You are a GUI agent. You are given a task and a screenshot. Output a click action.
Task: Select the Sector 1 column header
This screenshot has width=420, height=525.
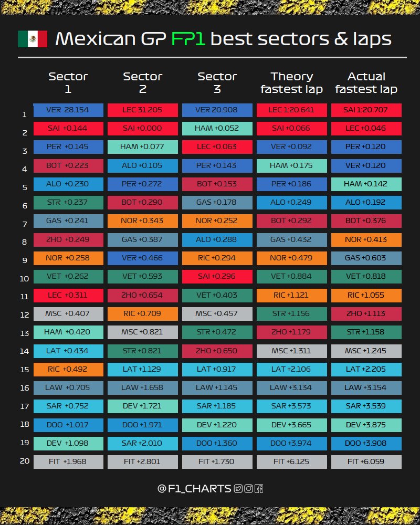[68, 82]
